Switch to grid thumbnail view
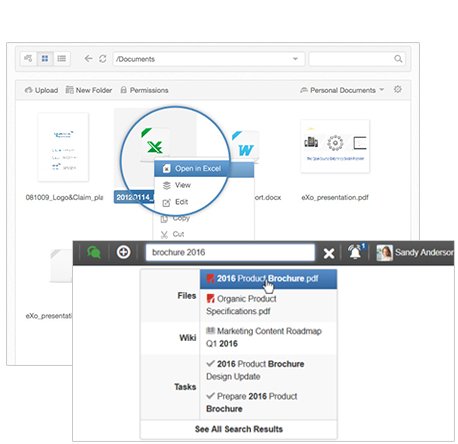Viewport: 458px width, 444px height. 45,59
